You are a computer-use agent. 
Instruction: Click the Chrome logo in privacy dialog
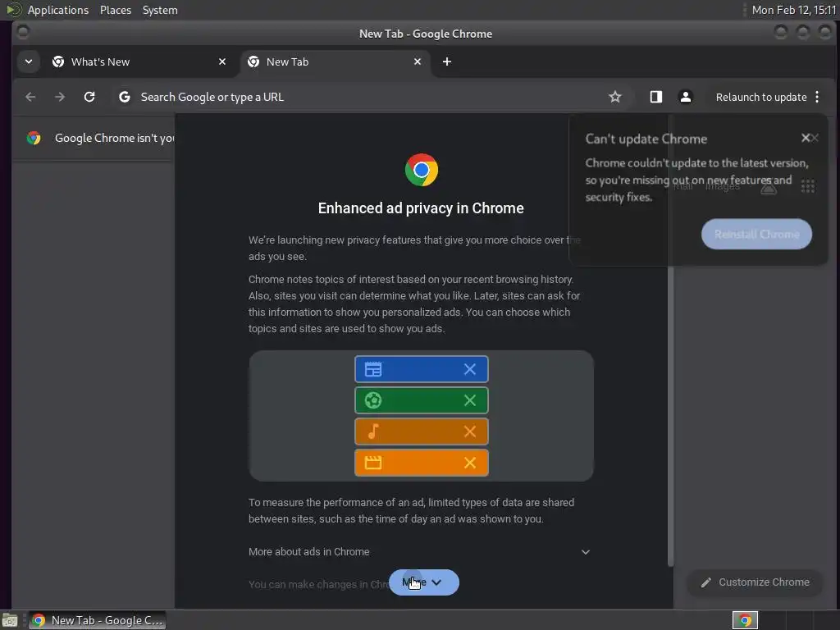pyautogui.click(x=421, y=170)
